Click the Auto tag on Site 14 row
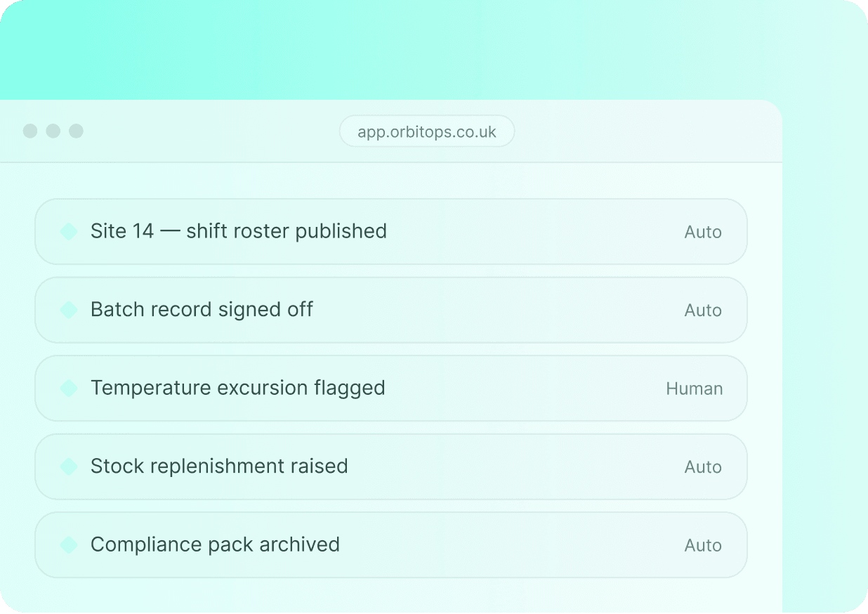Image resolution: width=868 pixels, height=614 pixels. coord(703,233)
